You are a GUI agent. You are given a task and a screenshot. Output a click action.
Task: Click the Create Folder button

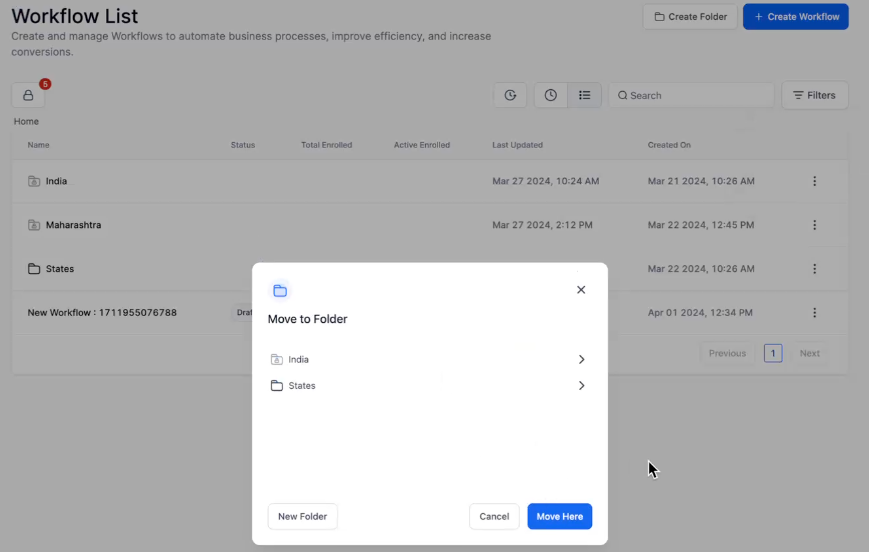[x=690, y=17]
